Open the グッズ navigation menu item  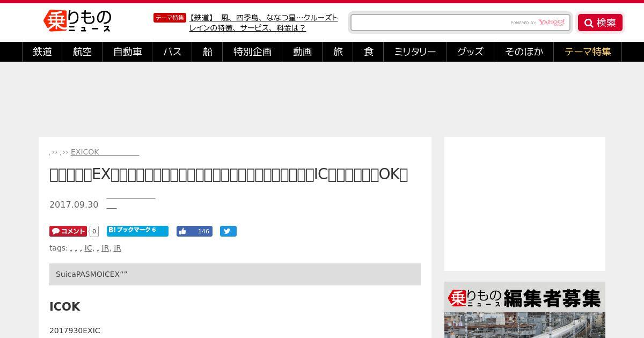click(x=470, y=52)
